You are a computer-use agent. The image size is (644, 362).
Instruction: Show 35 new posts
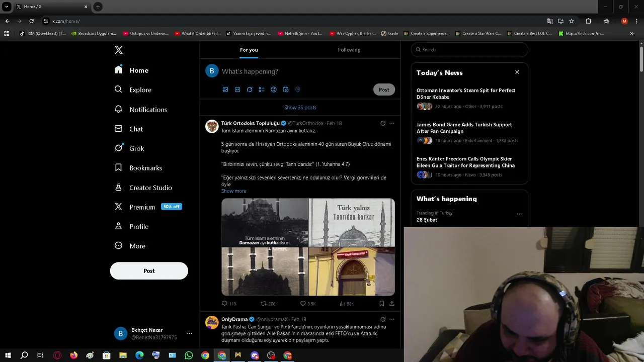point(300,108)
